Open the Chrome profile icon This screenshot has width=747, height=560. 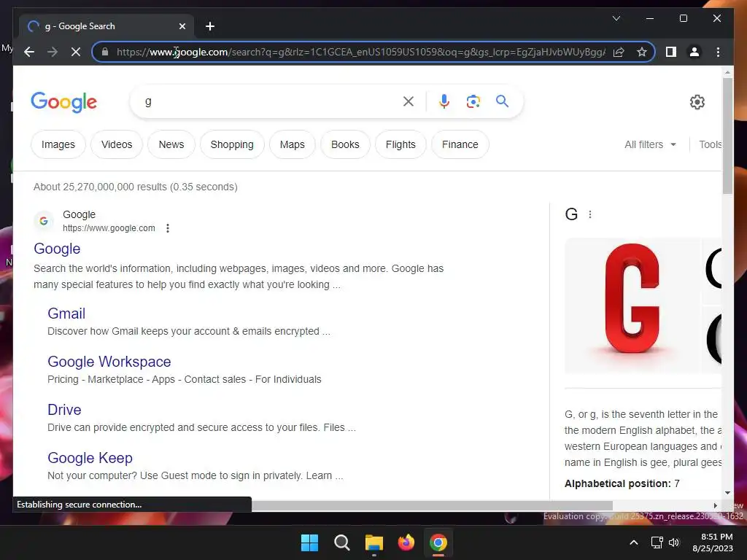point(694,52)
